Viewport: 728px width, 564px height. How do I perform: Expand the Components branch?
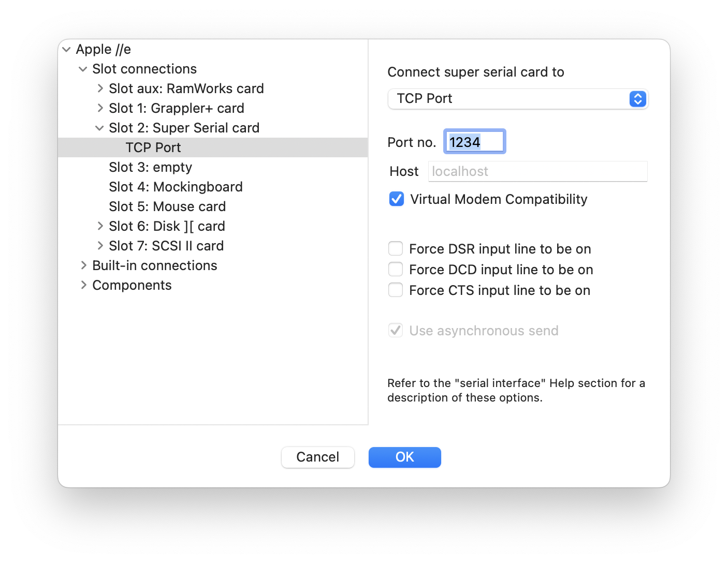[x=83, y=286]
